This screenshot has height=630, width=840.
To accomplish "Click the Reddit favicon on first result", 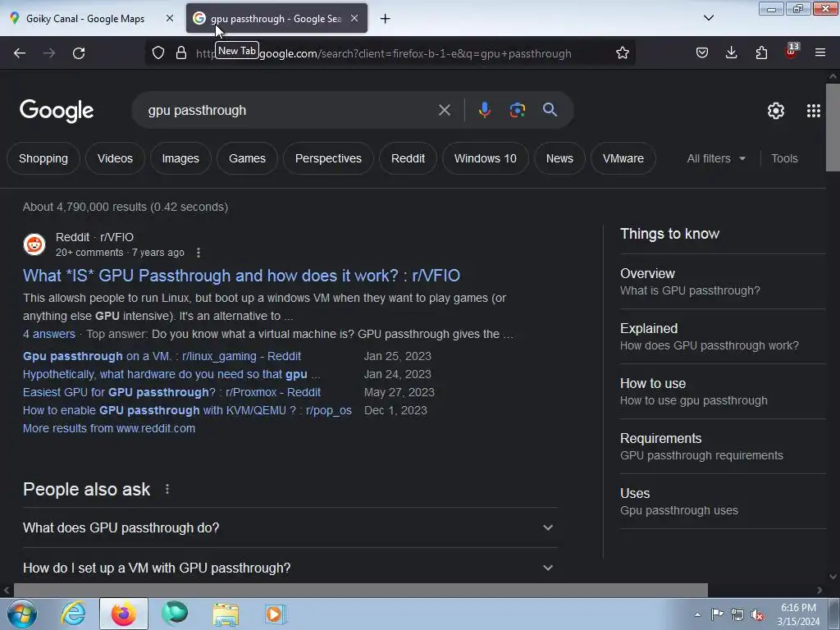I will 34,244.
